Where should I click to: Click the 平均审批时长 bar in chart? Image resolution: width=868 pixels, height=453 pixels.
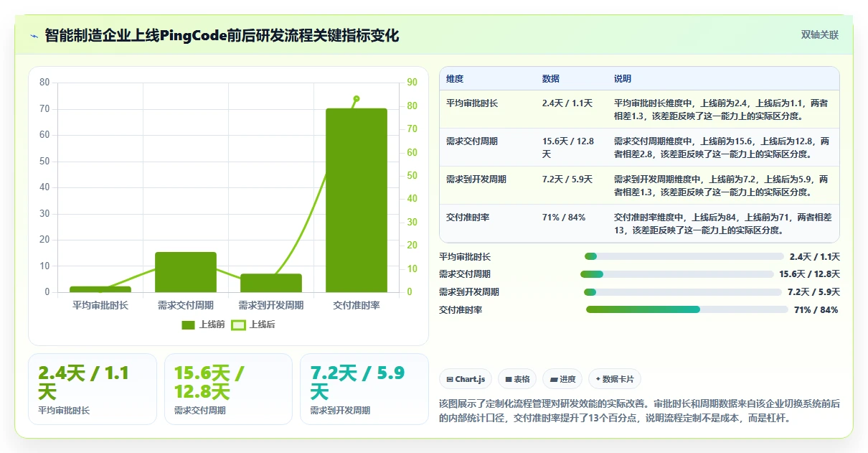coord(100,289)
